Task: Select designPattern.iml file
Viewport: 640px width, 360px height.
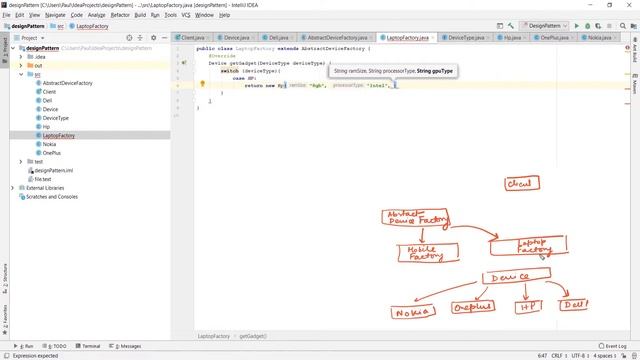Action: point(53,171)
